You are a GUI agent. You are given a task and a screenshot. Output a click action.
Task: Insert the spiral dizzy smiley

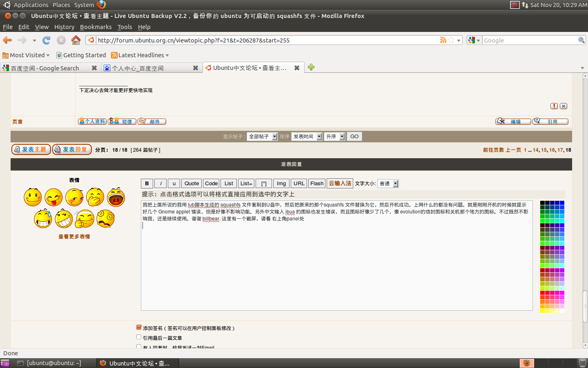pos(106,219)
